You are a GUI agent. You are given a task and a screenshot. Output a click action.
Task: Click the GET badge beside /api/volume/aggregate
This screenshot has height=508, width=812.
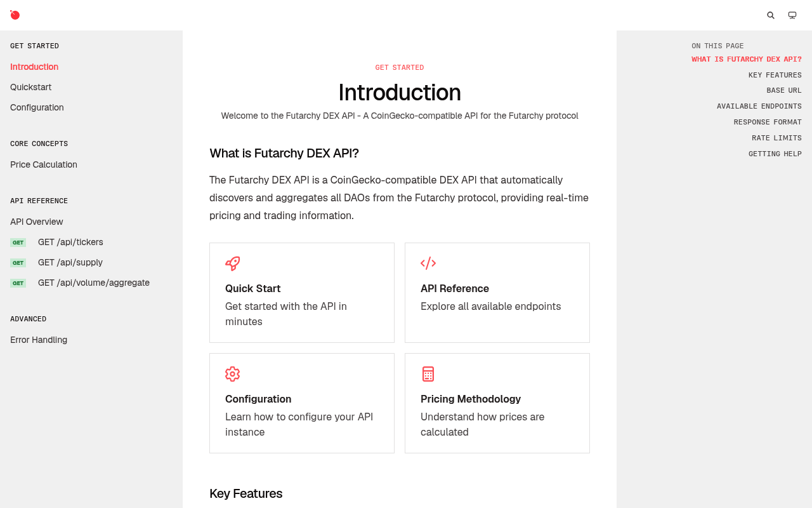pyautogui.click(x=18, y=283)
